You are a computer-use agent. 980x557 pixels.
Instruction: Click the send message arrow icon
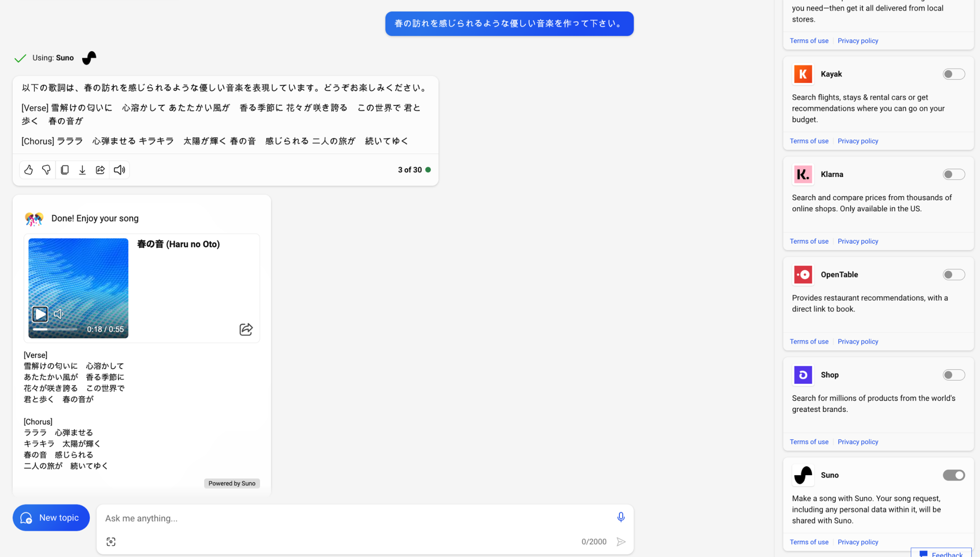tap(621, 542)
